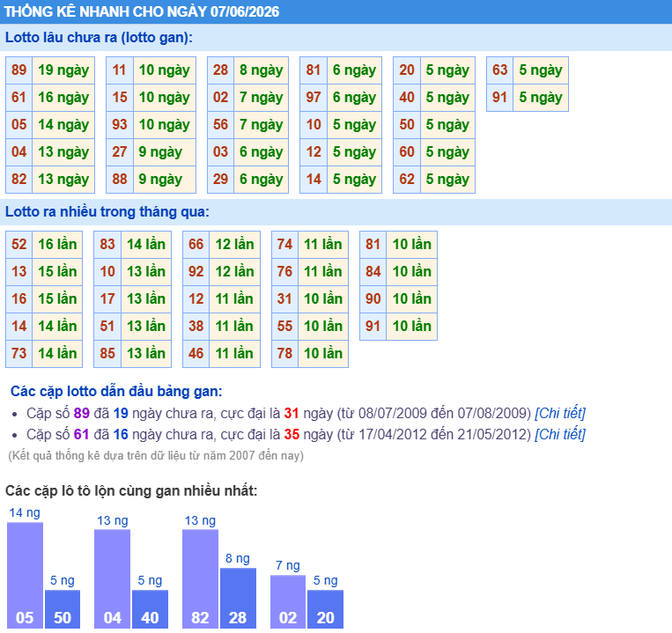Select lotto gan number 27
The image size is (672, 633).
point(120,152)
